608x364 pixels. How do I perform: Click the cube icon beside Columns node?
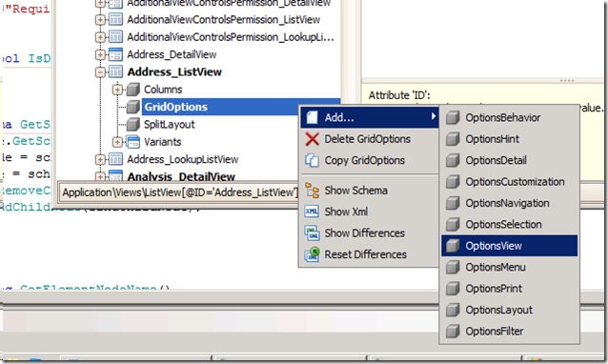[133, 90]
